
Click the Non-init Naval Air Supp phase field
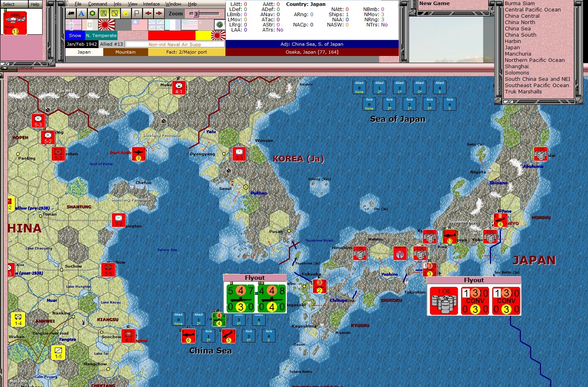pyautogui.click(x=175, y=45)
